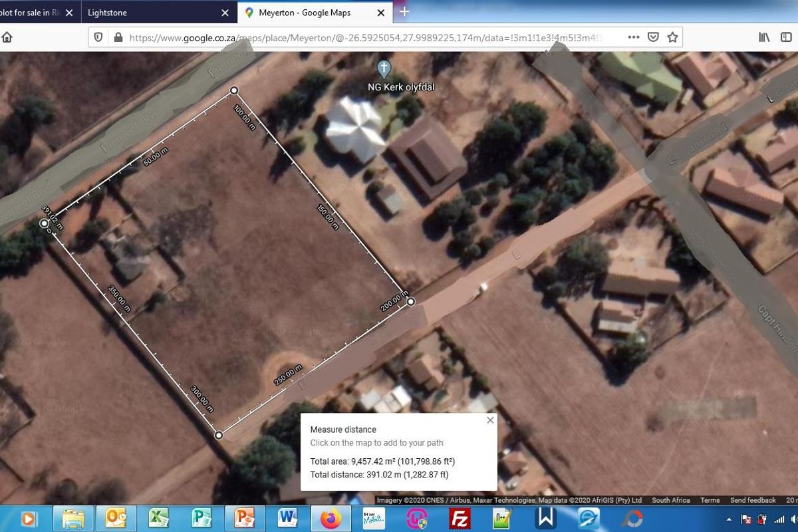
Task: Dismiss the Measure distance panel
Action: 491,420
